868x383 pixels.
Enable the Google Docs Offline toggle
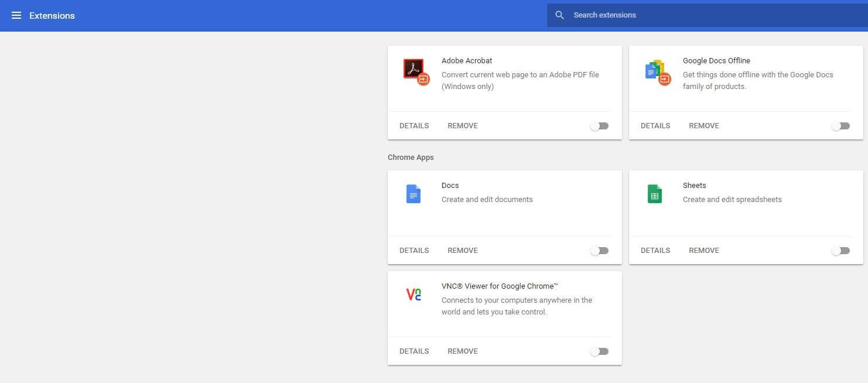(x=840, y=126)
